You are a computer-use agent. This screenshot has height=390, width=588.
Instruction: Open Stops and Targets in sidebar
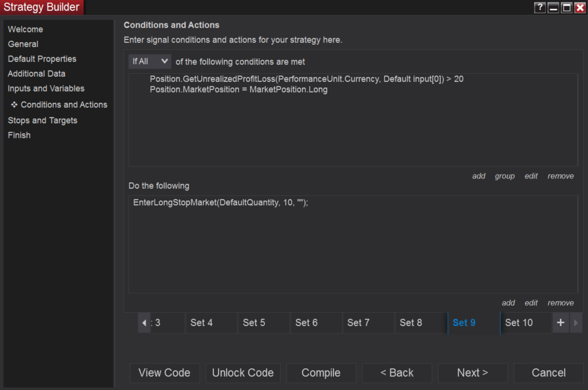coord(42,120)
